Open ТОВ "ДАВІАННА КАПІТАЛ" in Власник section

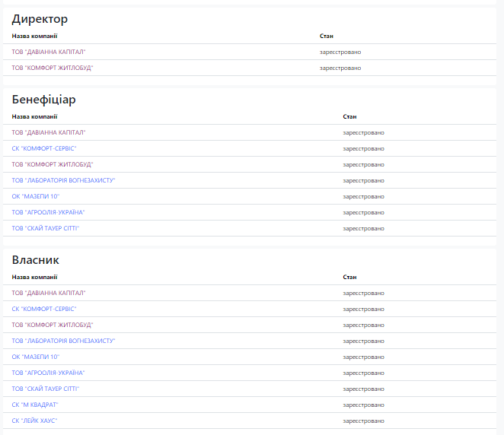[x=49, y=293]
